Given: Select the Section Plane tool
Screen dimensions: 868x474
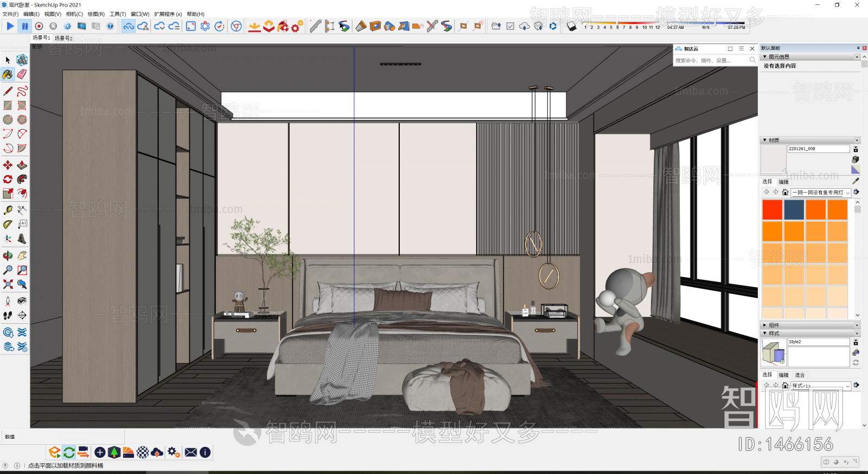Looking at the screenshot, I should click(22, 315).
